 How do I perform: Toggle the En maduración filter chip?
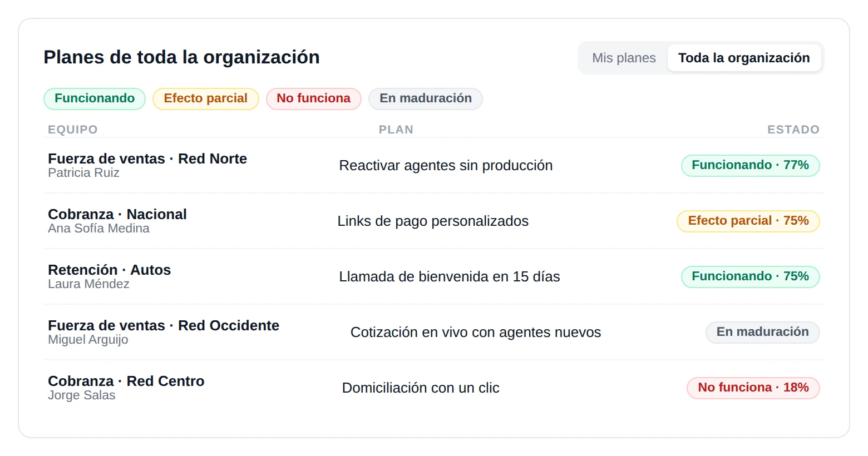(426, 98)
